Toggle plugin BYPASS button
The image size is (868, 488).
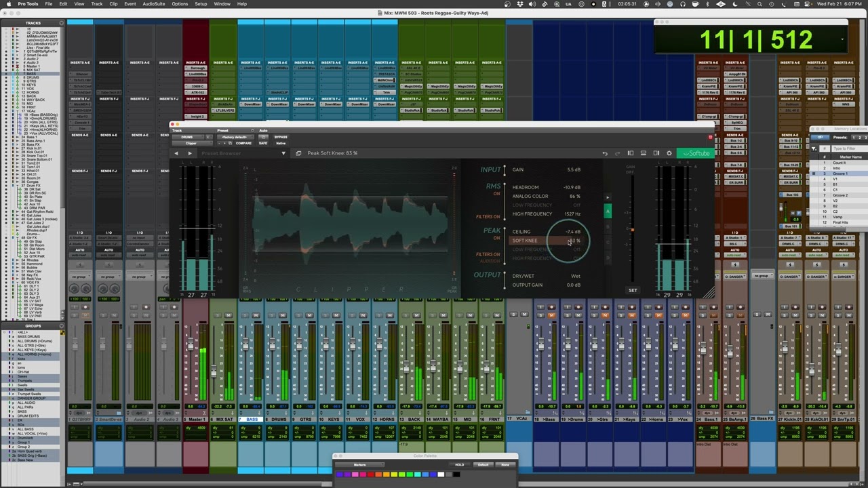(x=281, y=137)
